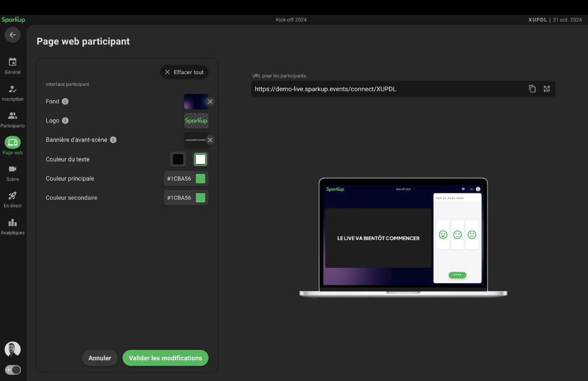
Task: Select white text color option
Action: coord(200,159)
